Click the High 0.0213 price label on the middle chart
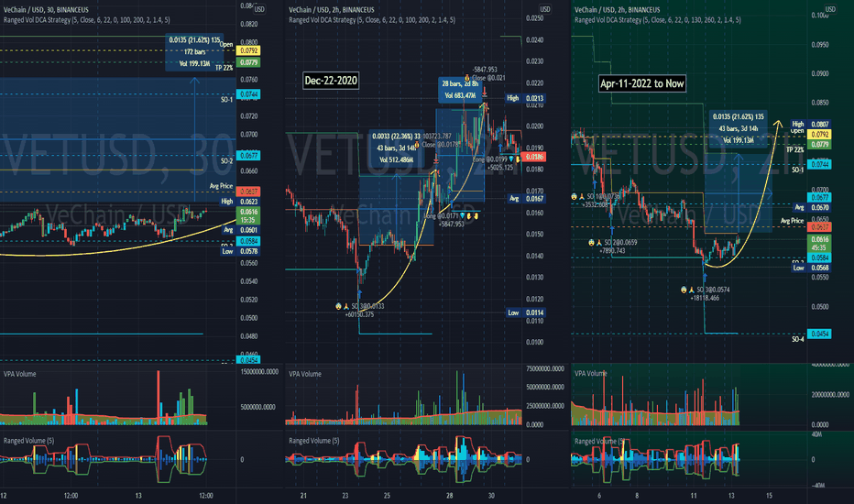The height and width of the screenshot is (504, 854). click(x=534, y=98)
